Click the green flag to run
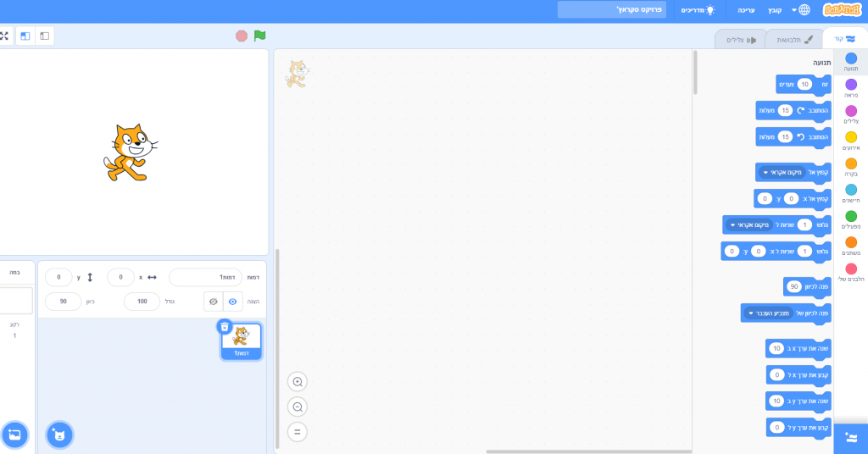This screenshot has height=454, width=868. [x=260, y=36]
